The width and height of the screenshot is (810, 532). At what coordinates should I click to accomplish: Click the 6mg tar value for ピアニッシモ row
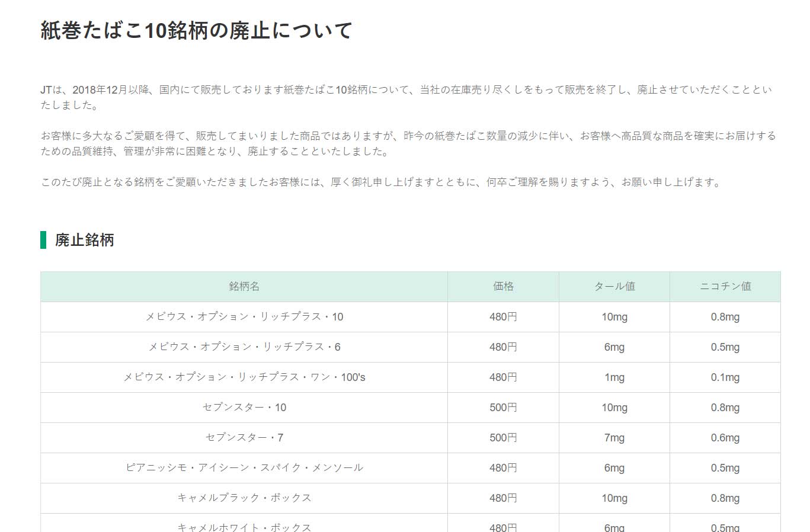pos(614,468)
